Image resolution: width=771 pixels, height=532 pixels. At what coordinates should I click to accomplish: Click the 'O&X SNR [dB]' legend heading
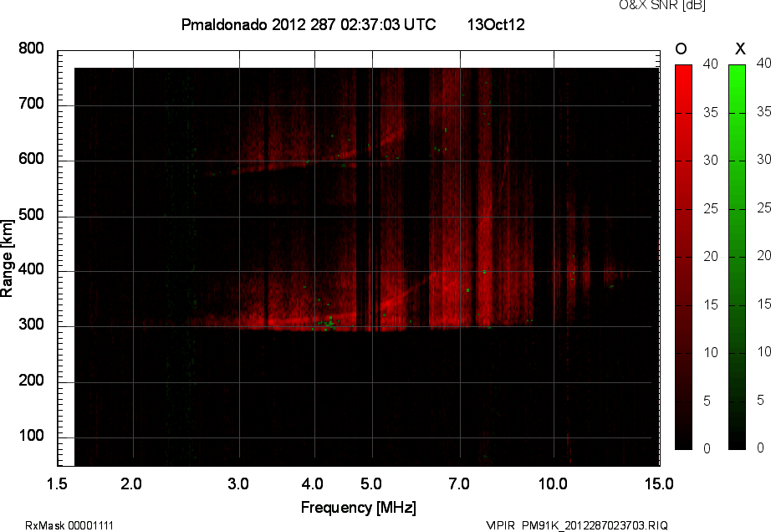coord(661,5)
